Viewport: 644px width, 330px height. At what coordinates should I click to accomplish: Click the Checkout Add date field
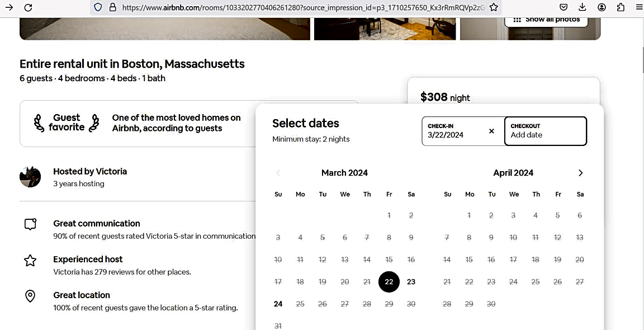coord(546,131)
